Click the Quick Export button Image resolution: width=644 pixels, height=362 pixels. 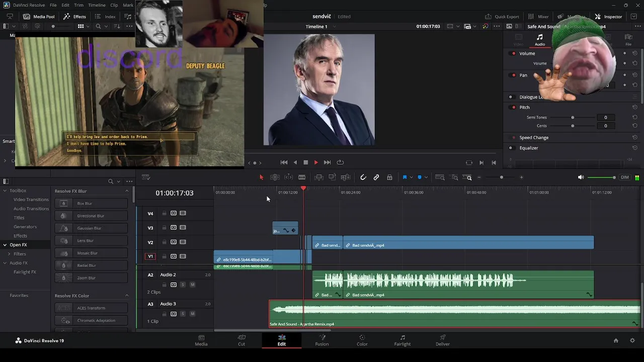tap(502, 17)
